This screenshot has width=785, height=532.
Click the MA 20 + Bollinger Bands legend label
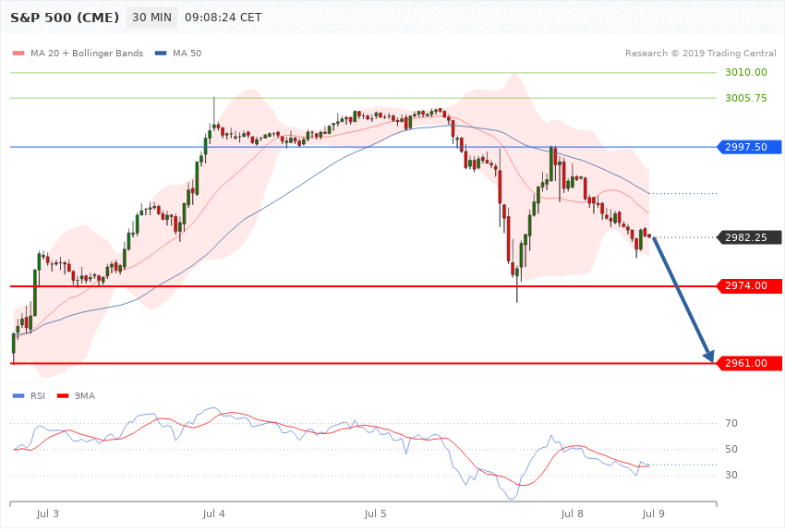(x=87, y=53)
